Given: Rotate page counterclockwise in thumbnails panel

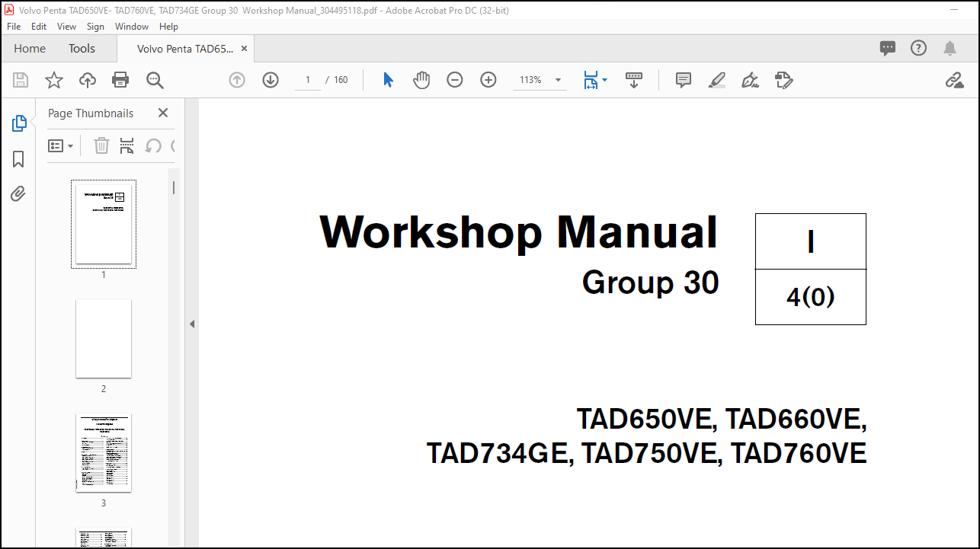Looking at the screenshot, I should click(x=153, y=145).
